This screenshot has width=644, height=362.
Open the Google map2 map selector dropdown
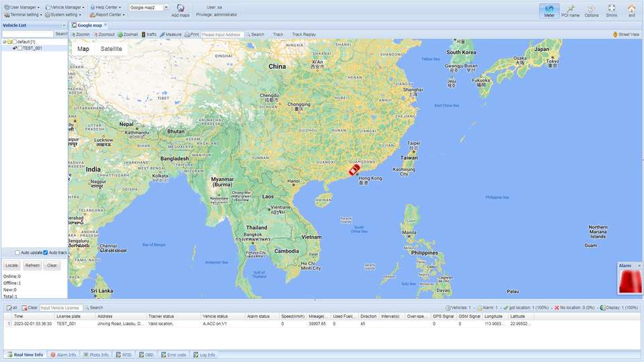click(147, 7)
